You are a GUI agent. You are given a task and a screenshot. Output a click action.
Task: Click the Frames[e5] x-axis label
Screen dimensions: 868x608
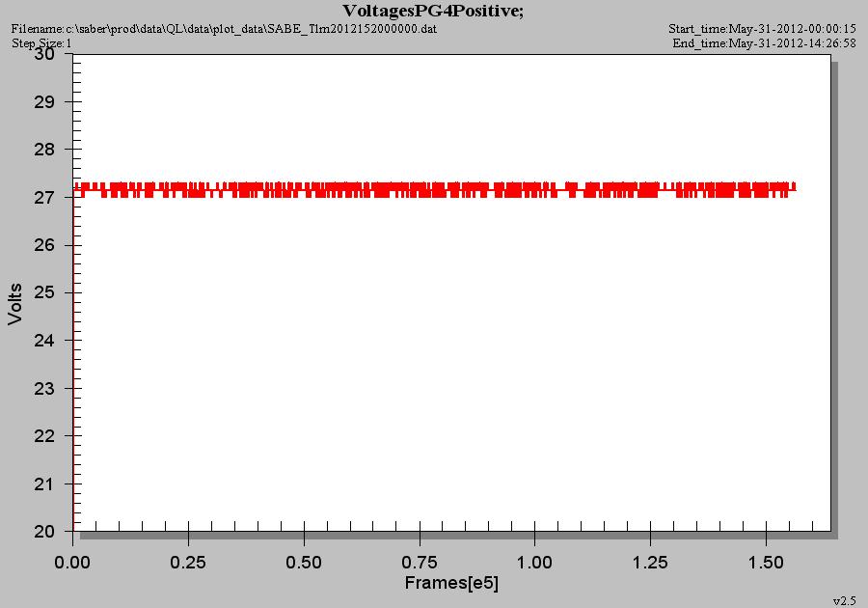point(451,583)
